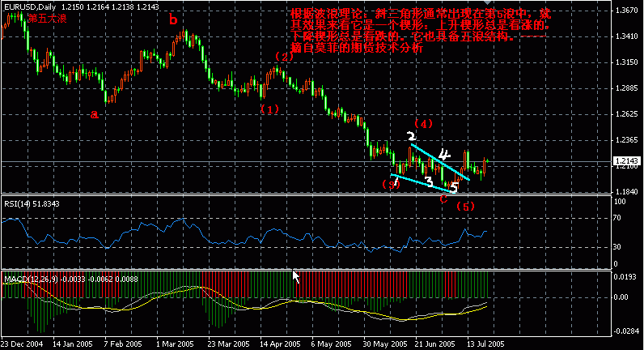Viewport: 644px width, 350px height.
Task: Click price axis label 1.2885
Action: [x=627, y=88]
